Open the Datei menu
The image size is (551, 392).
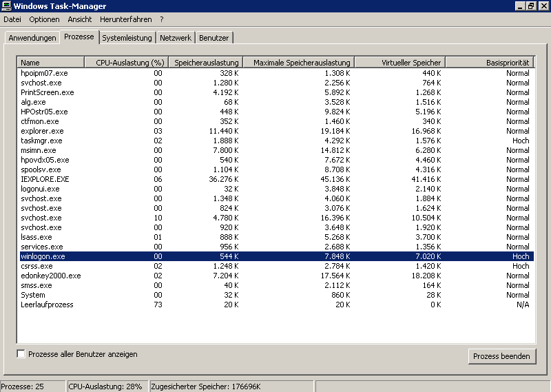(12, 19)
